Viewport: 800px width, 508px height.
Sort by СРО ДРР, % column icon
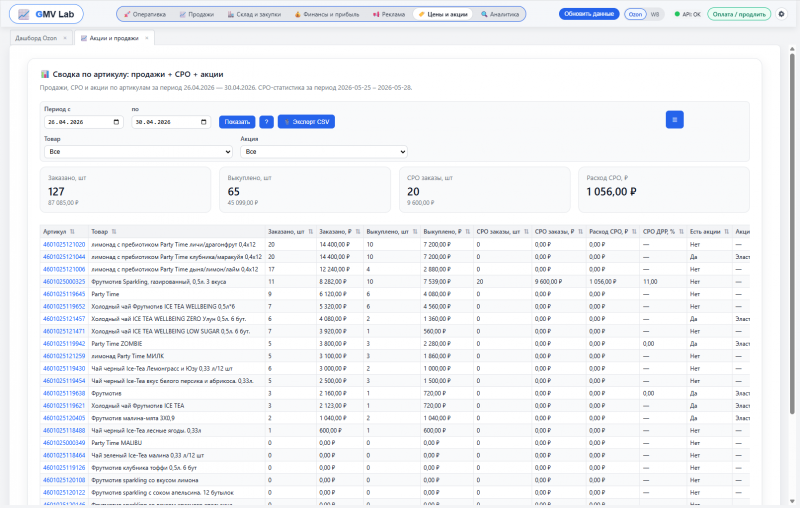(x=681, y=232)
